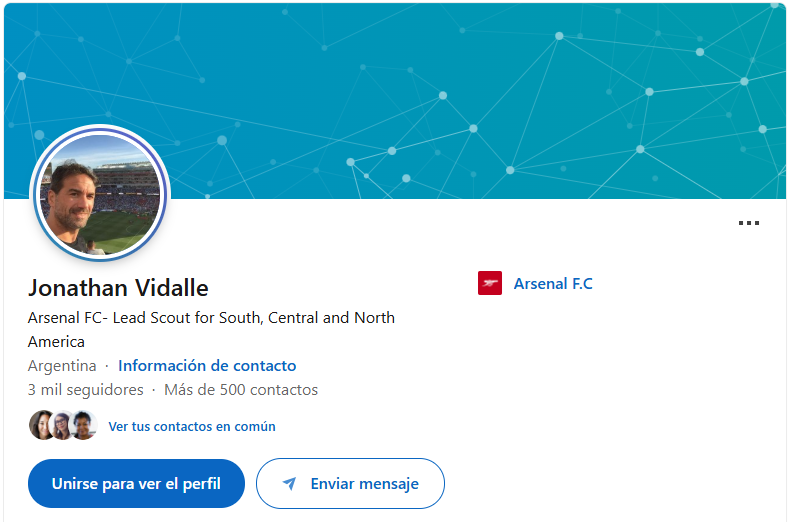
Task: Open Jonathan Vidalle's round profile photo
Action: pyautogui.click(x=101, y=194)
